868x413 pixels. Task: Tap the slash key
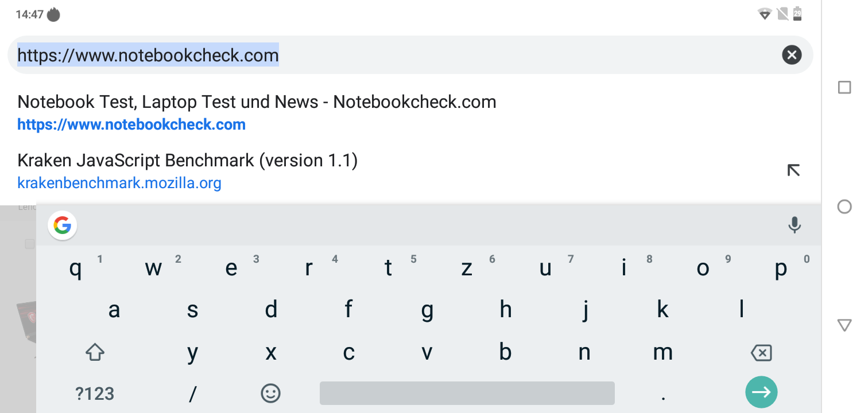193,393
